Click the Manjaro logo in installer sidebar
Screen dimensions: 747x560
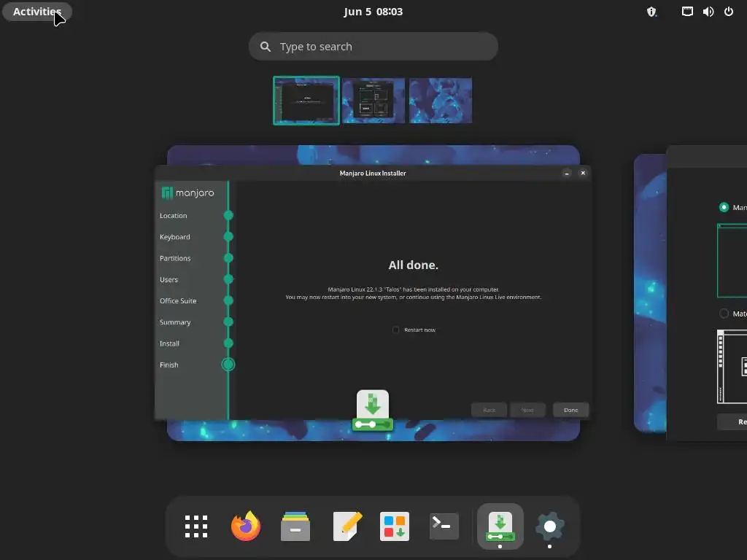187,192
